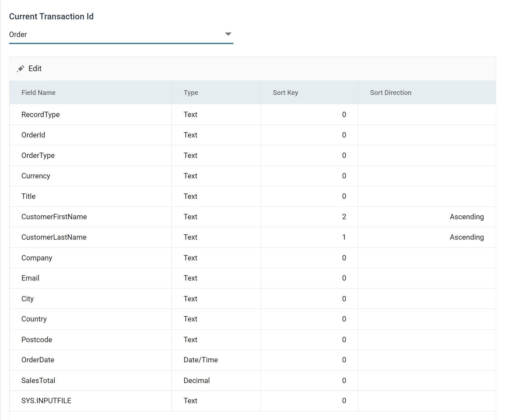Click the Text type in Country row
This screenshot has height=420, width=505.
191,319
